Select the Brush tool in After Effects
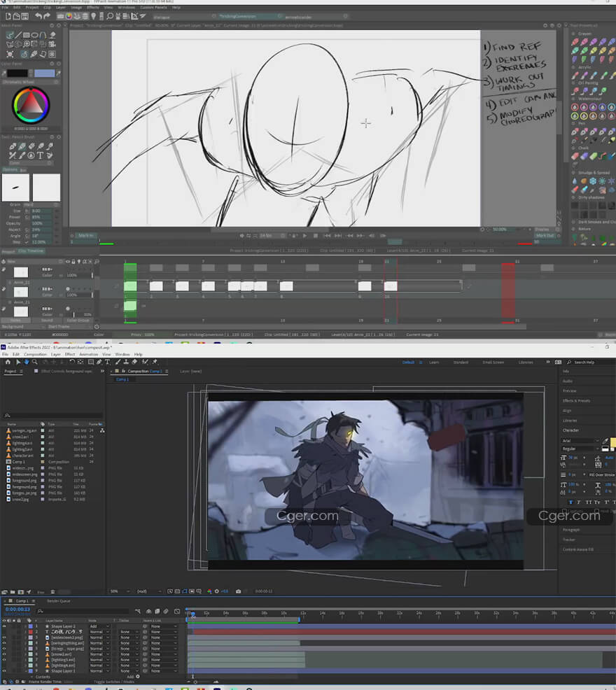The height and width of the screenshot is (690, 616). click(x=118, y=362)
